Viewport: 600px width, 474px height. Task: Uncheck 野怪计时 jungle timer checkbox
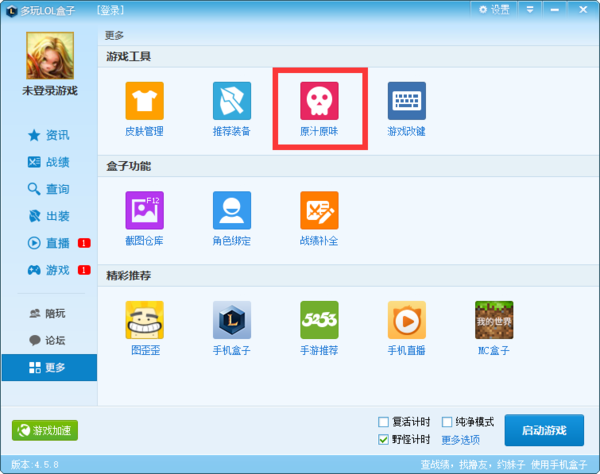coord(383,440)
